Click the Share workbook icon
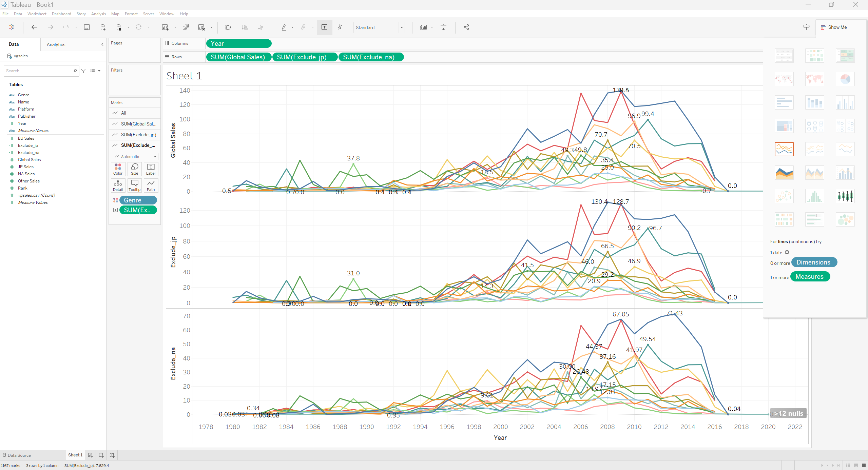 (466, 27)
